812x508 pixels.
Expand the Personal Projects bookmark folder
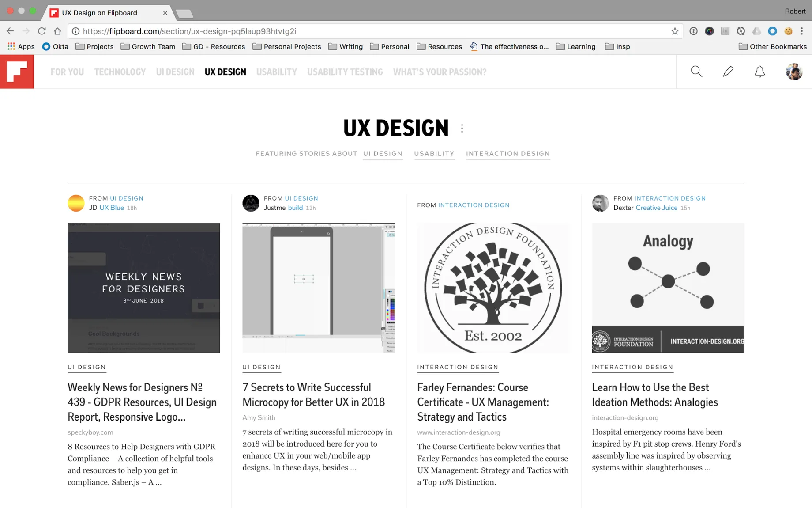coord(287,46)
